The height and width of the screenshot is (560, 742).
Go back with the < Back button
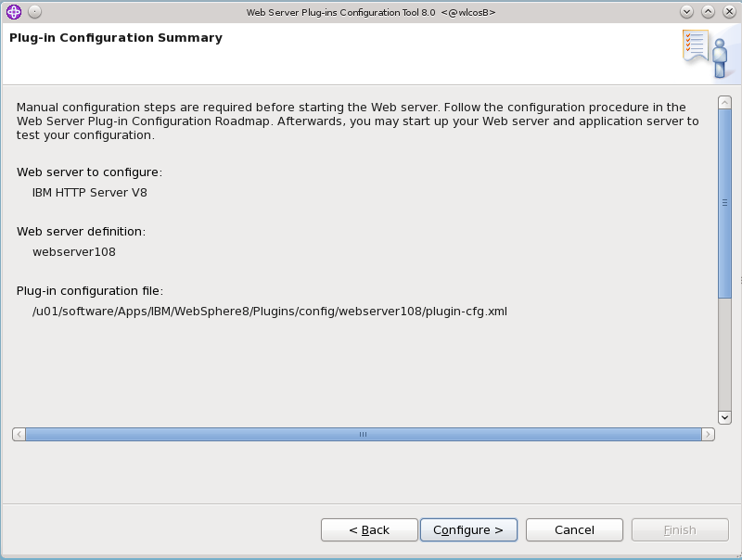pos(369,529)
